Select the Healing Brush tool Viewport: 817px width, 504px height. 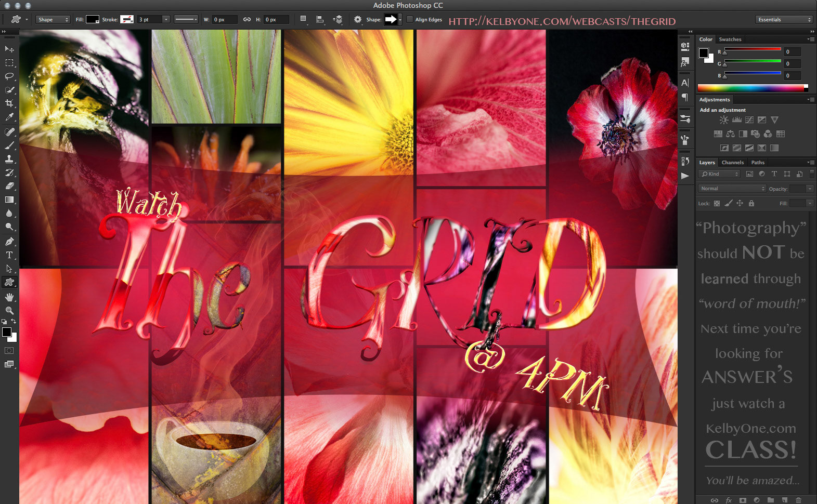coord(9,132)
